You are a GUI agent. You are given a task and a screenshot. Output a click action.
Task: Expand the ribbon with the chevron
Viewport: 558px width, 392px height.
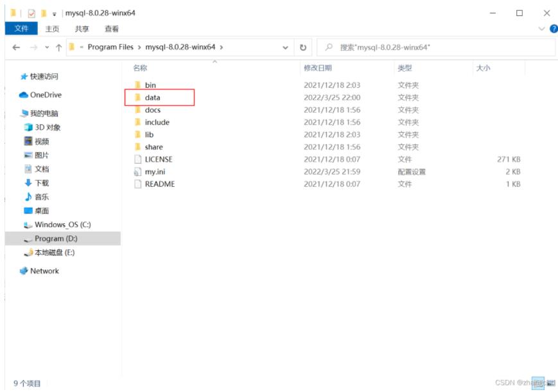point(541,29)
